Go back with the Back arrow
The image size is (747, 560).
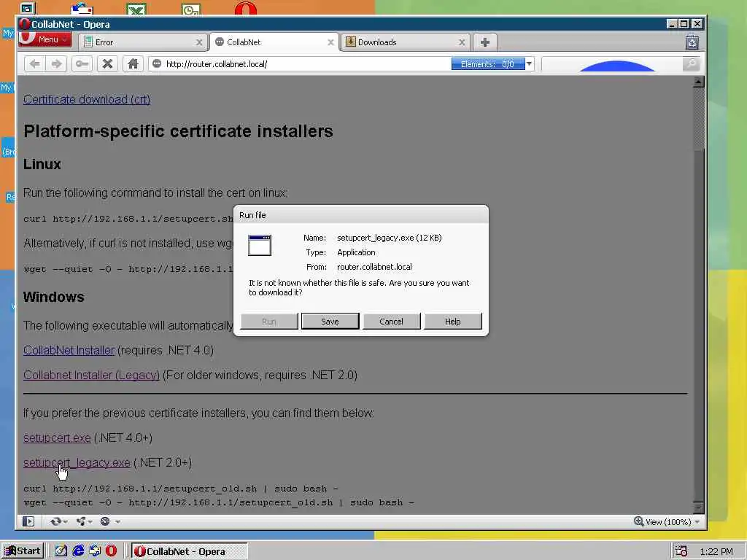click(x=34, y=64)
